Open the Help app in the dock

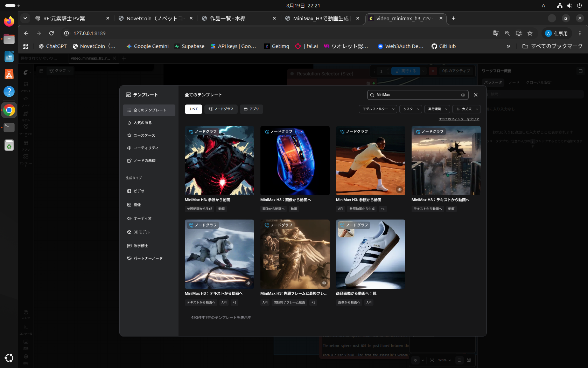point(9,91)
